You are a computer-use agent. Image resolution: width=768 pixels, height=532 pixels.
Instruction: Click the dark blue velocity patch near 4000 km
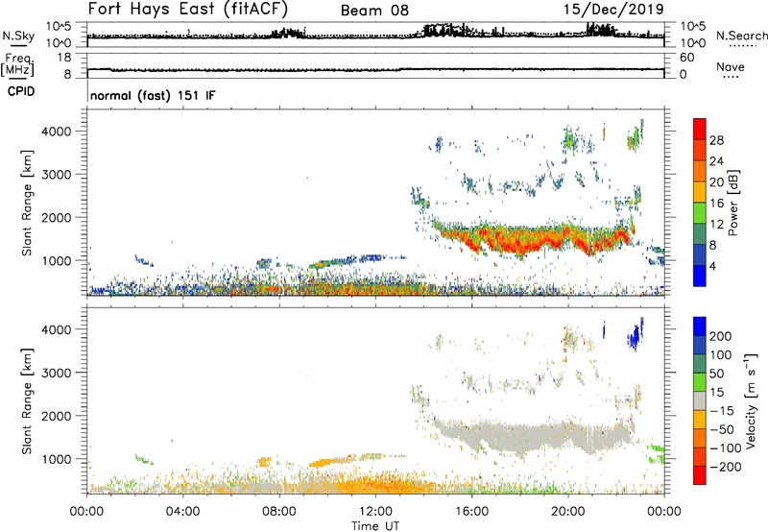click(x=636, y=335)
